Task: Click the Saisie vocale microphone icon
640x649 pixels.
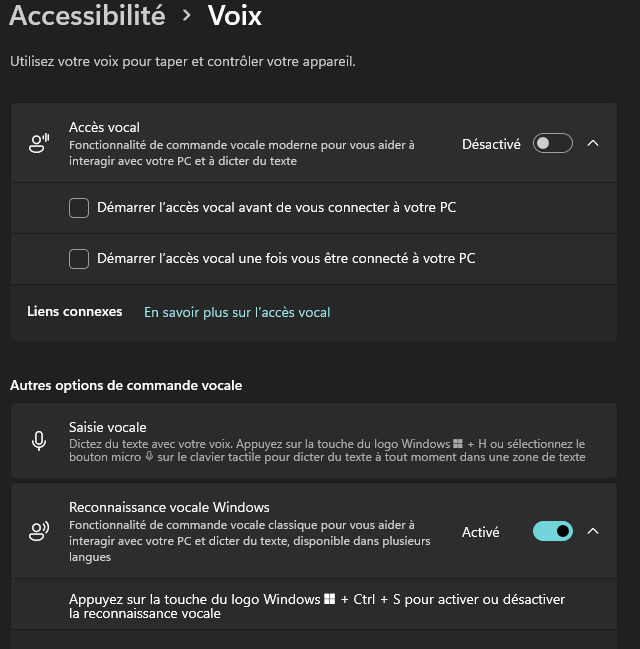Action: coord(39,441)
